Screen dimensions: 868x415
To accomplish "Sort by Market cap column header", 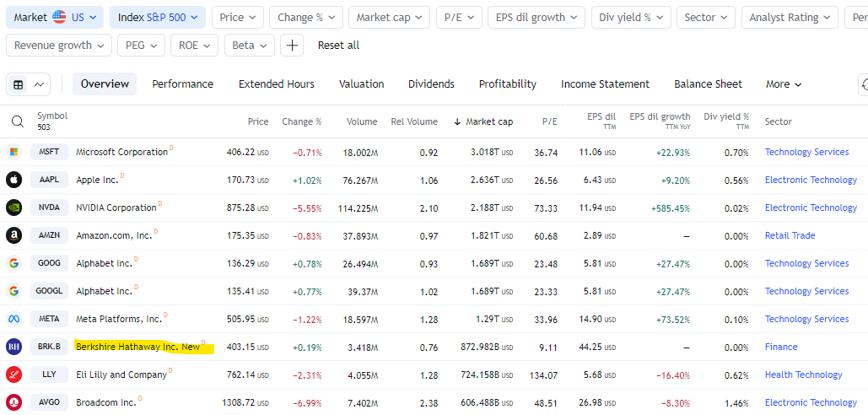I will click(488, 121).
